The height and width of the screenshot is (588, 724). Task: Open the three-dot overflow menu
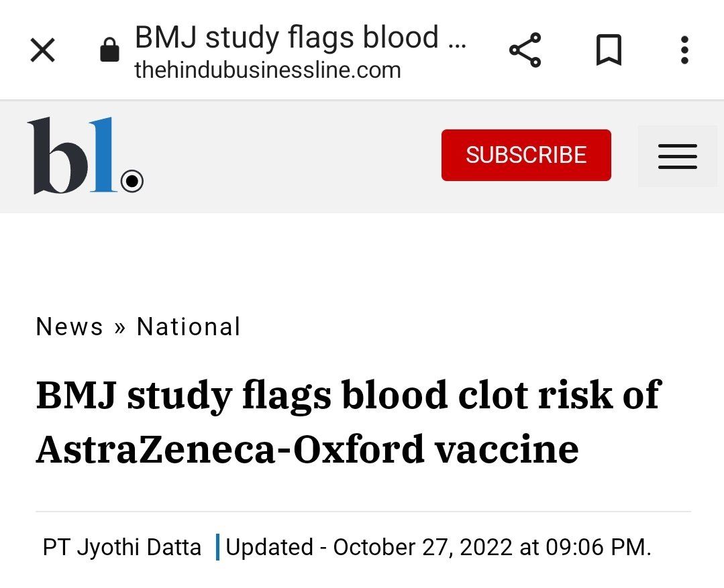coord(685,50)
